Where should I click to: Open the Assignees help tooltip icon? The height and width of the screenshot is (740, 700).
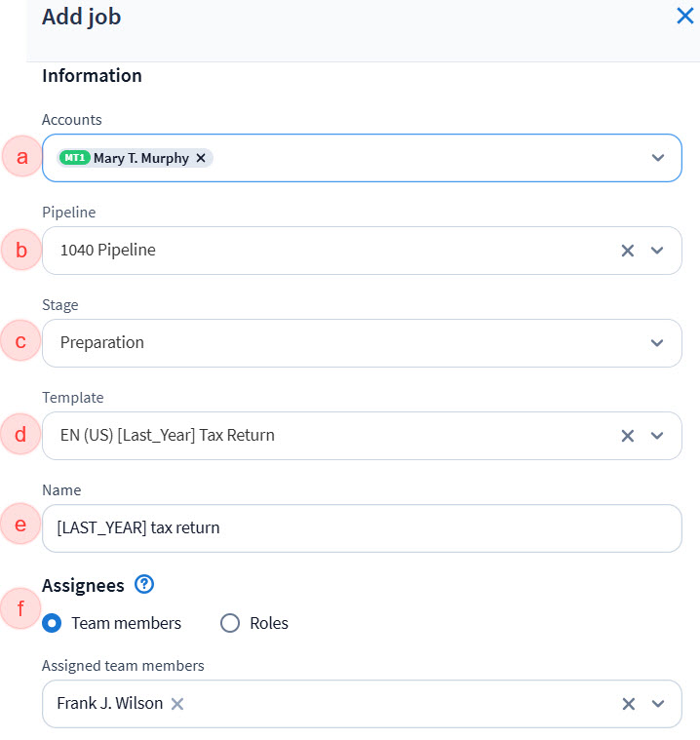click(145, 585)
